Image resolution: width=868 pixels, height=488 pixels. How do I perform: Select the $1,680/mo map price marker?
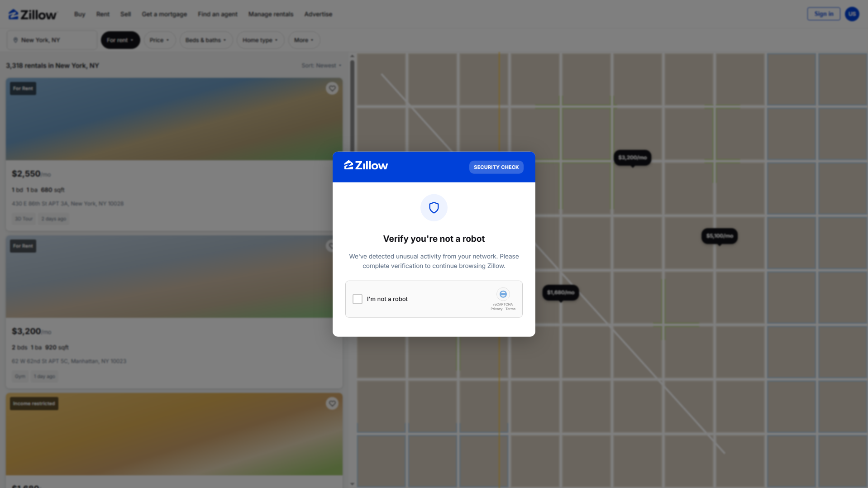[561, 292]
